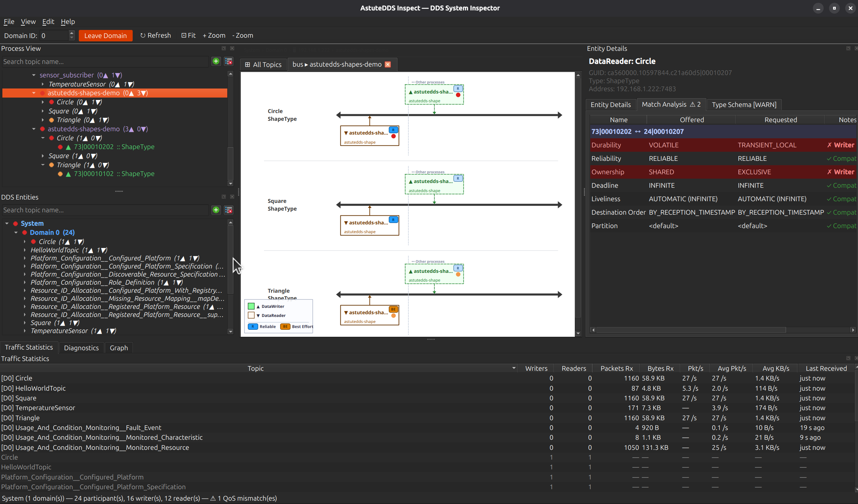Sort traffic table by Packets Rx

tap(616, 368)
